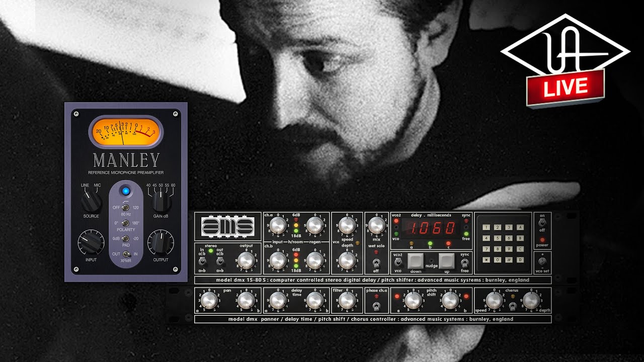Click keypad key 9
Viewport: 644px width, 362px height.
(509, 249)
